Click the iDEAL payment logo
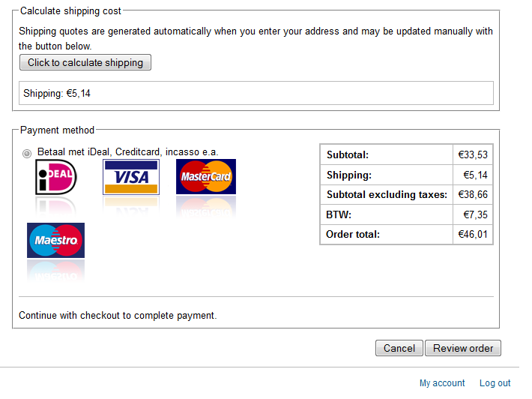Viewport: 532px width, 399px height. 56,177
